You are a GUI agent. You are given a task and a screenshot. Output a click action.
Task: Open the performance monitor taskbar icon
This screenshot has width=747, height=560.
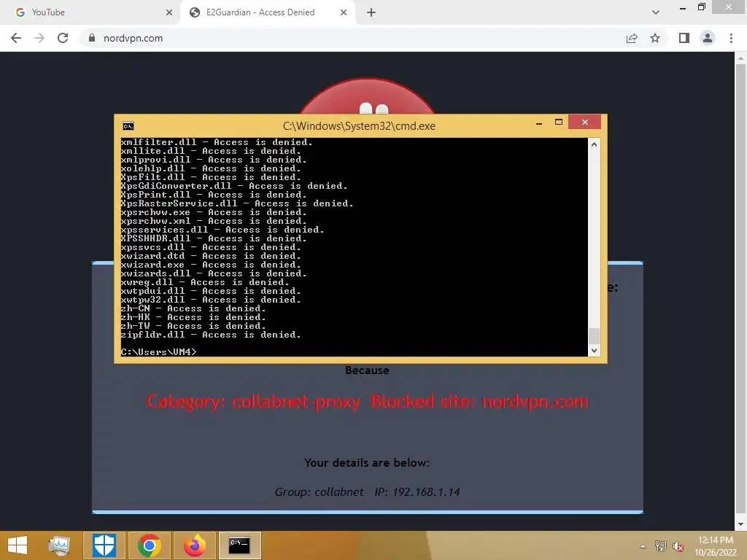59,545
